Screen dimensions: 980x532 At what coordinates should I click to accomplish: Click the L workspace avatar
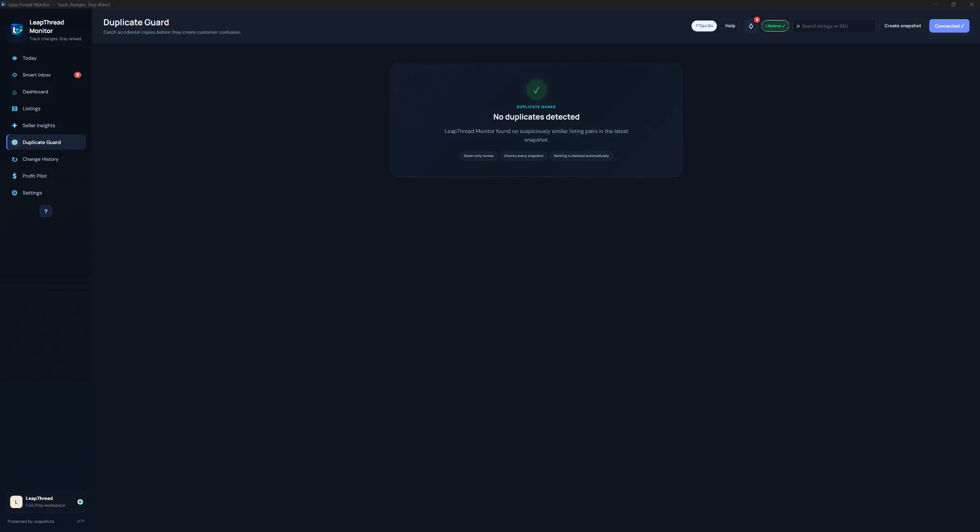click(16, 502)
